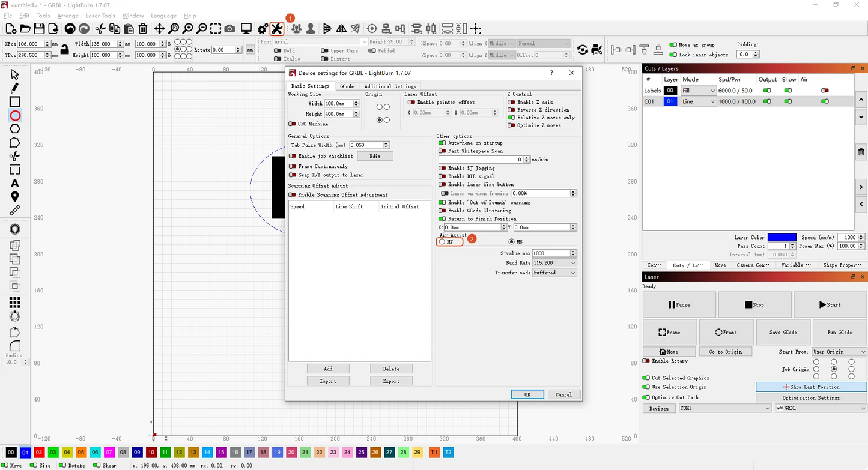Click the Save GCode button

click(x=783, y=332)
